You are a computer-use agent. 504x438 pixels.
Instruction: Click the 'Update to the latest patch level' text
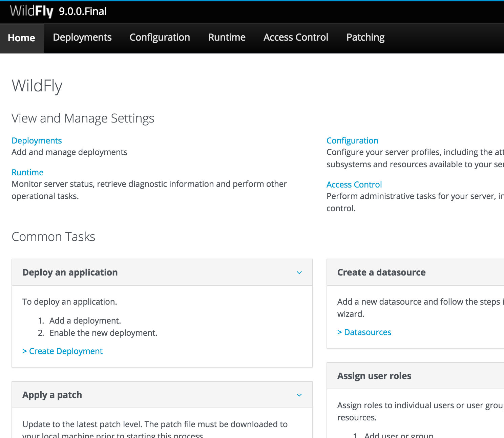[155, 430]
